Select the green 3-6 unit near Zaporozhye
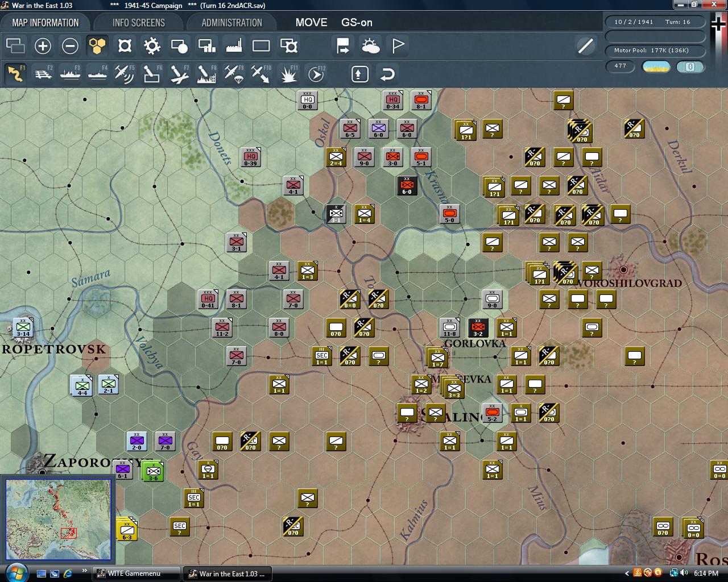728x582 pixels. point(152,471)
